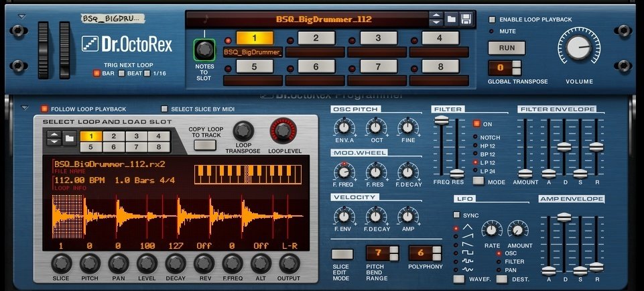Turn on LFO Sync

tap(457, 215)
